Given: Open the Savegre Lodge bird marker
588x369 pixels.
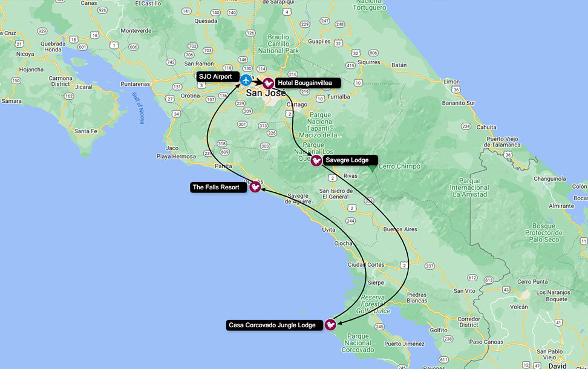Looking at the screenshot, I should coord(316,160).
